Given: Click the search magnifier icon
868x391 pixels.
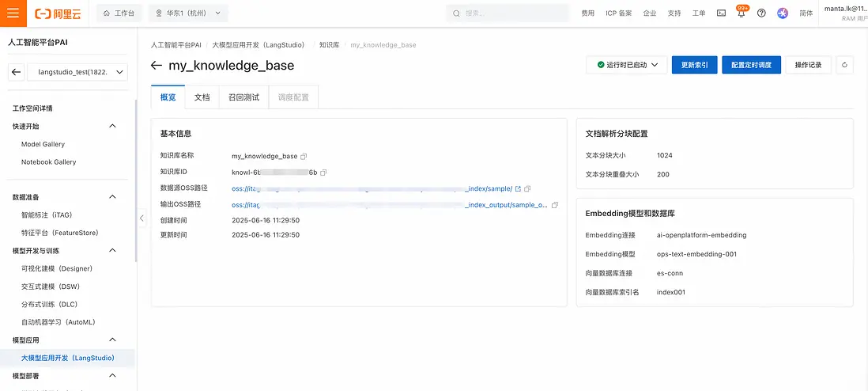Looking at the screenshot, I should [x=456, y=13].
